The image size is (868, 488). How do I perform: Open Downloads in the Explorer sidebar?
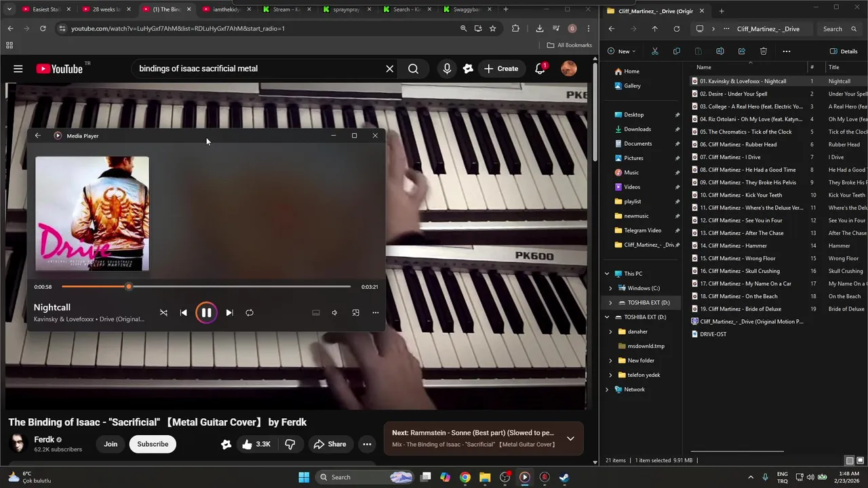coord(637,129)
